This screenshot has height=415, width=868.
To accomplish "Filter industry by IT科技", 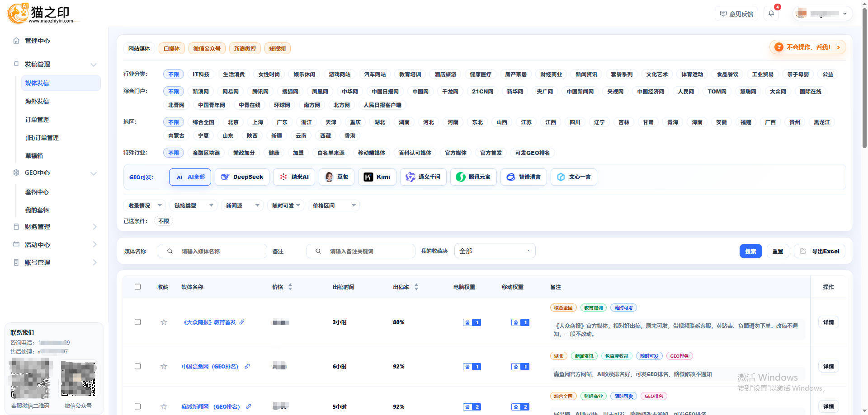I will click(x=201, y=75).
